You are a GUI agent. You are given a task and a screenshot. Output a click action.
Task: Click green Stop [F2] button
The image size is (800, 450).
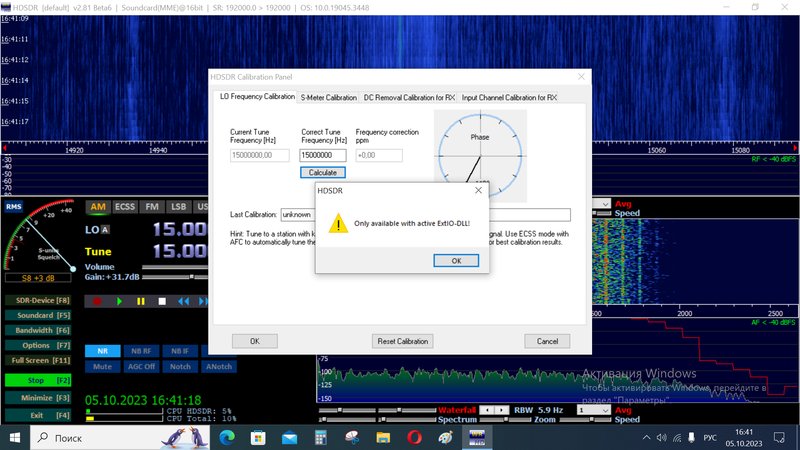pyautogui.click(x=38, y=380)
